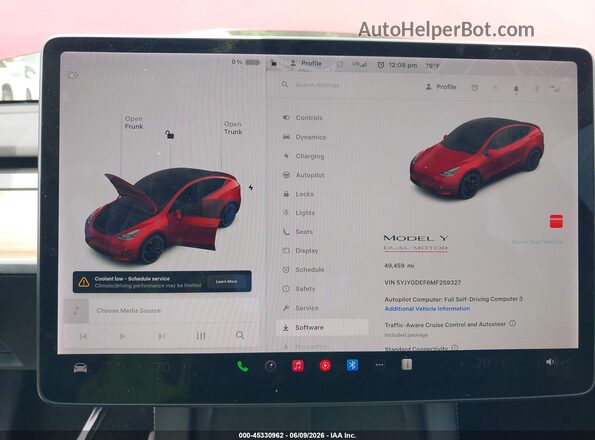The width and height of the screenshot is (595, 440).
Task: Select Software in the settings list
Action: click(322, 327)
